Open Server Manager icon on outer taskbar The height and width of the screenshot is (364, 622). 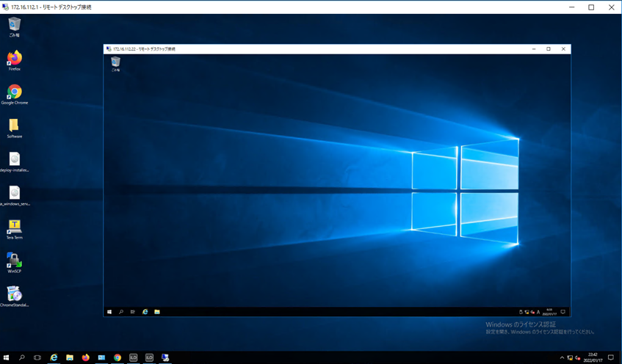[101, 357]
